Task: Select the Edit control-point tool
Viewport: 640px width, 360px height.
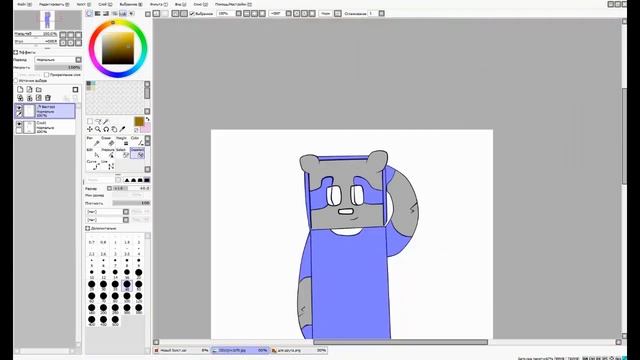Action: (92, 153)
